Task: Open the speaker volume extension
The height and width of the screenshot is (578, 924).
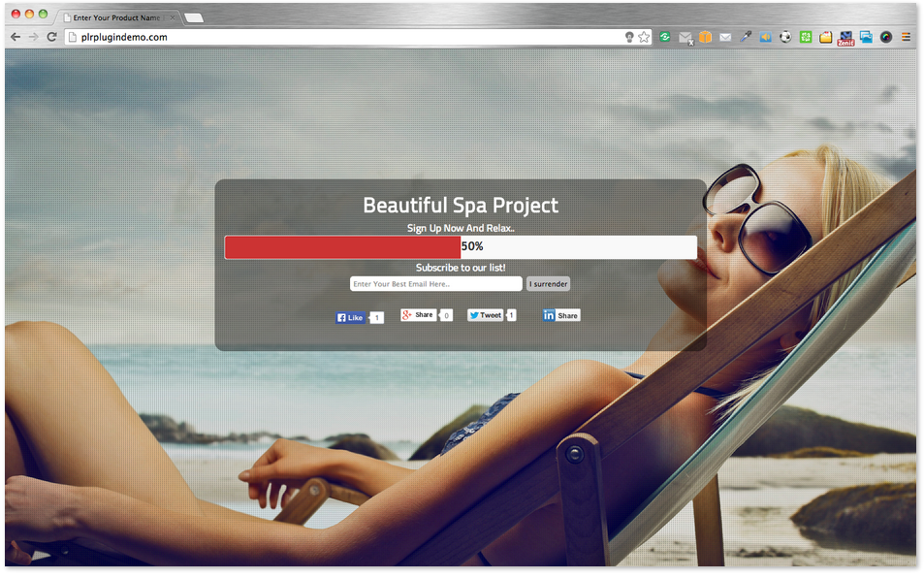Action: tap(765, 37)
